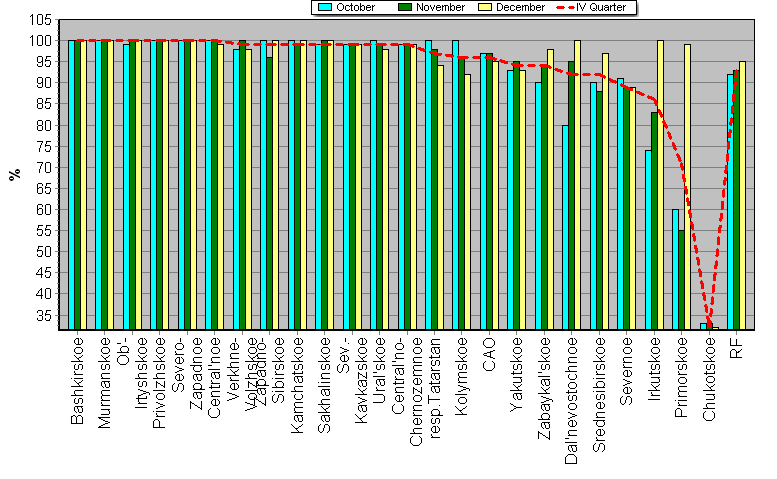Click the y-axis value 60

[x=43, y=210]
